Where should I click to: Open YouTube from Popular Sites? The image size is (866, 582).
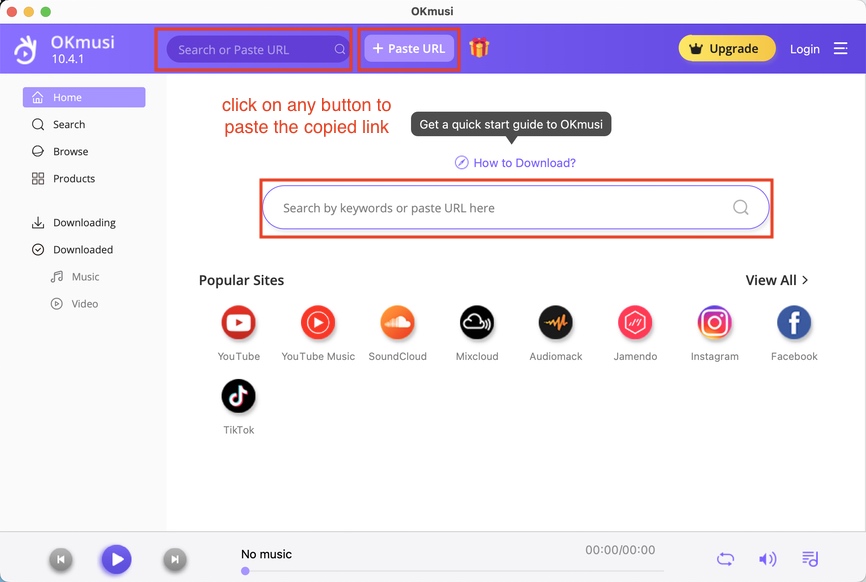[238, 323]
